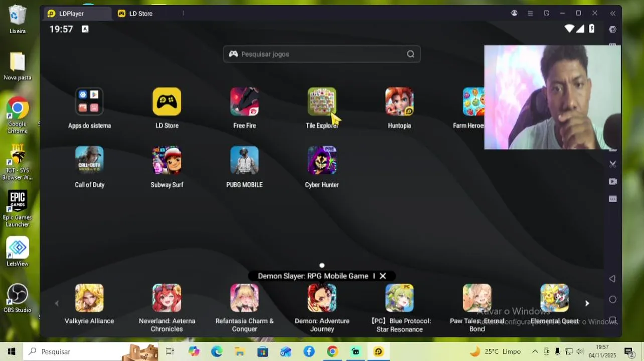
Task: Open Microsoft Store on the taskbar
Action: (263, 351)
